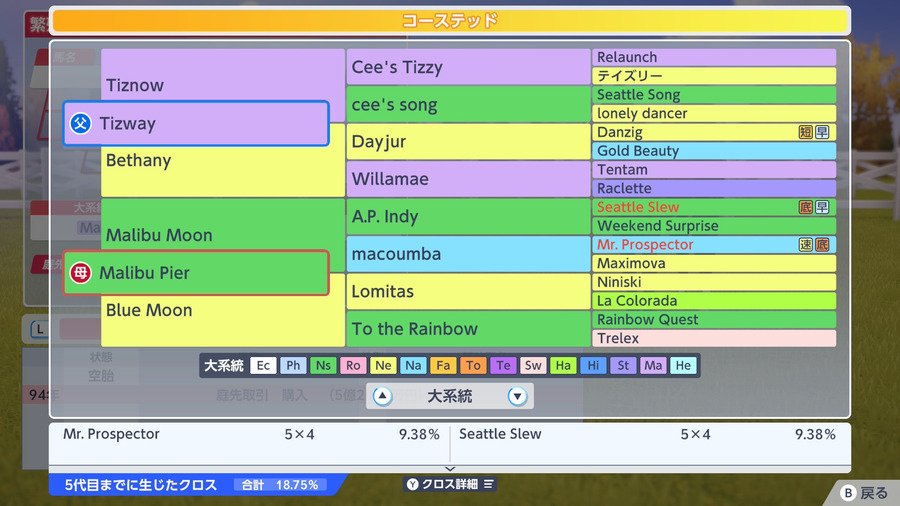Image resolution: width=900 pixels, height=506 pixels.
Task: Click the 早 trait badge on Danzig
Action: (822, 133)
